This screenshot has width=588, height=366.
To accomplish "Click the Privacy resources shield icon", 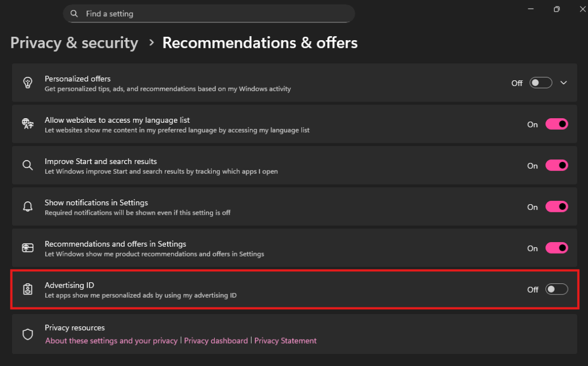I will pyautogui.click(x=28, y=334).
